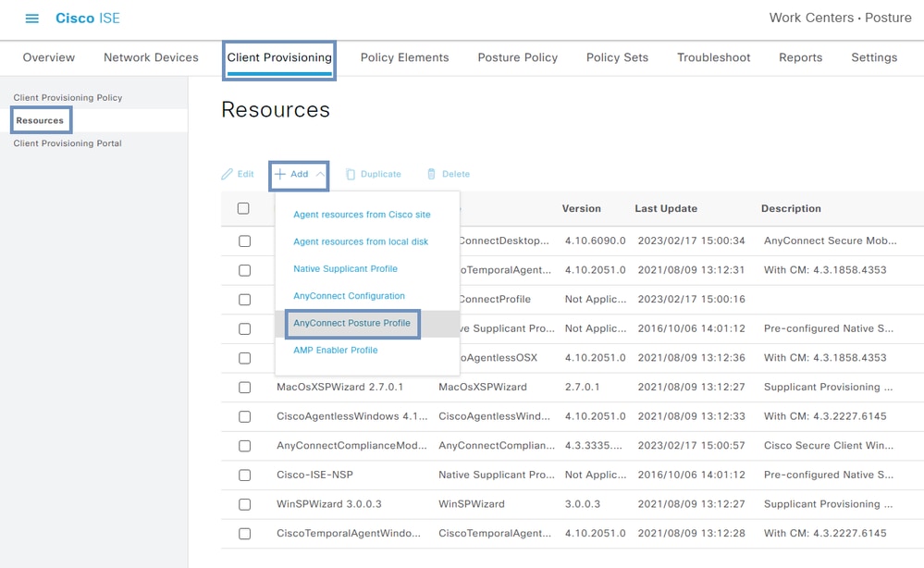Viewport: 924px width, 568px height.
Task: Click the AnyConnectComplianceMod... name
Action: click(x=351, y=446)
